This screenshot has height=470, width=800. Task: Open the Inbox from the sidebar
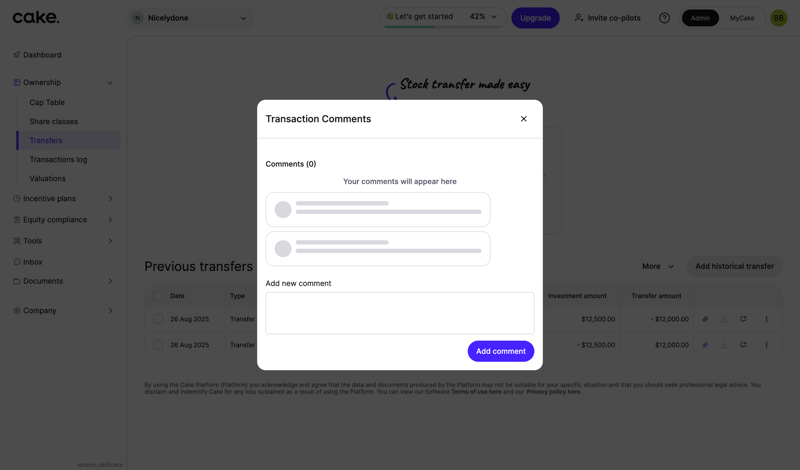pyautogui.click(x=33, y=262)
